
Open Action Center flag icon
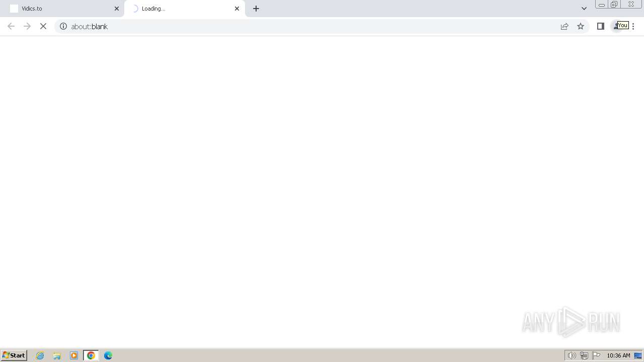pyautogui.click(x=596, y=355)
